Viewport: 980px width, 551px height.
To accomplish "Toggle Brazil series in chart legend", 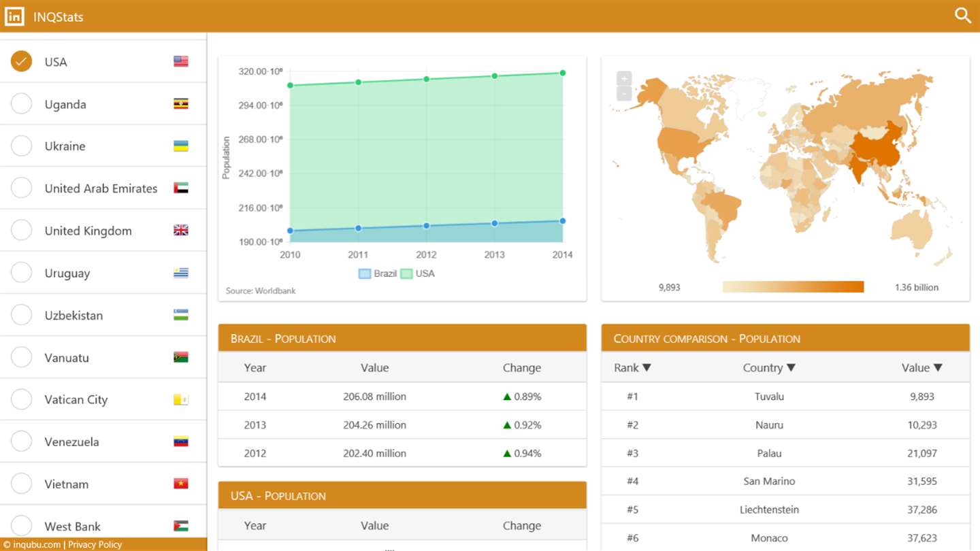I will (x=377, y=273).
